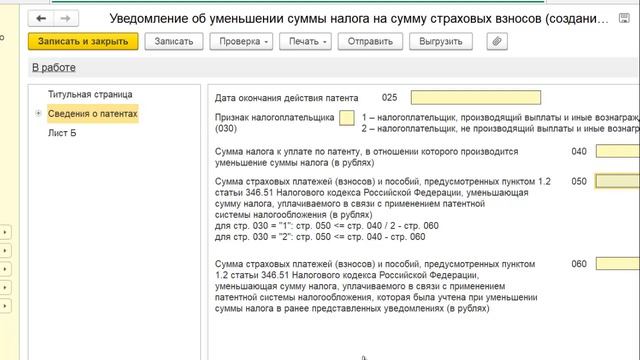Open the Проверка dropdown menu

(x=241, y=41)
